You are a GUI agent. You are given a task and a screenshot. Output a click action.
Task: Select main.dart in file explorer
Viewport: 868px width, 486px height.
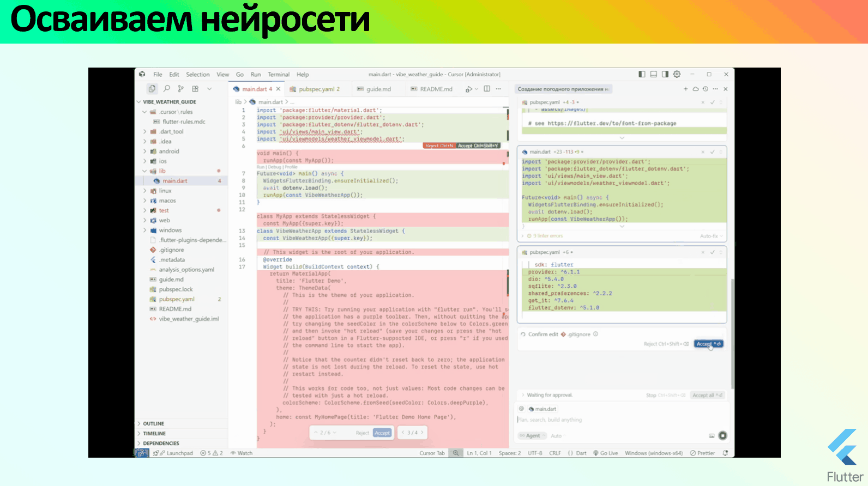point(182,181)
